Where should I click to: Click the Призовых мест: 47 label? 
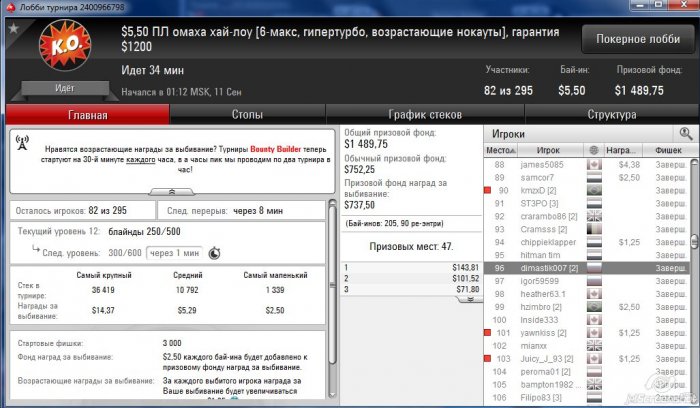coord(411,246)
